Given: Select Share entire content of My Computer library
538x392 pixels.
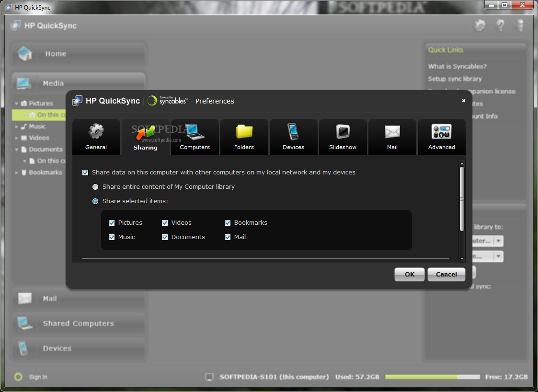Looking at the screenshot, I should pos(95,187).
